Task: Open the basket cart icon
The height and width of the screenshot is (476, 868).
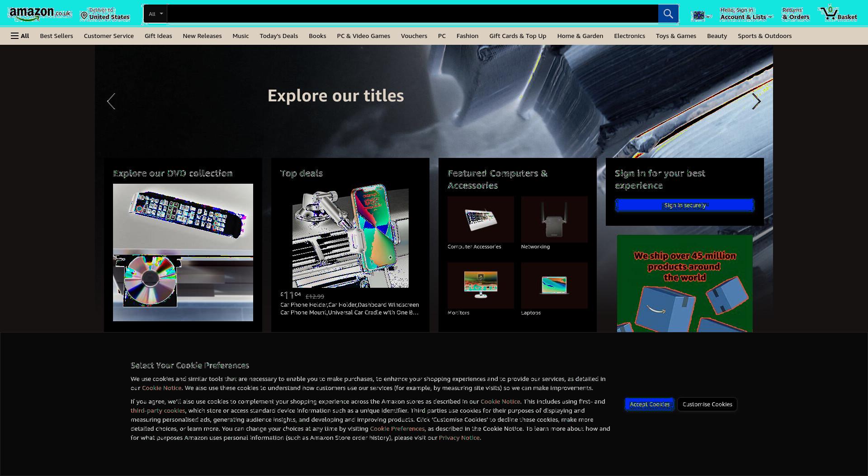Action: tap(839, 14)
